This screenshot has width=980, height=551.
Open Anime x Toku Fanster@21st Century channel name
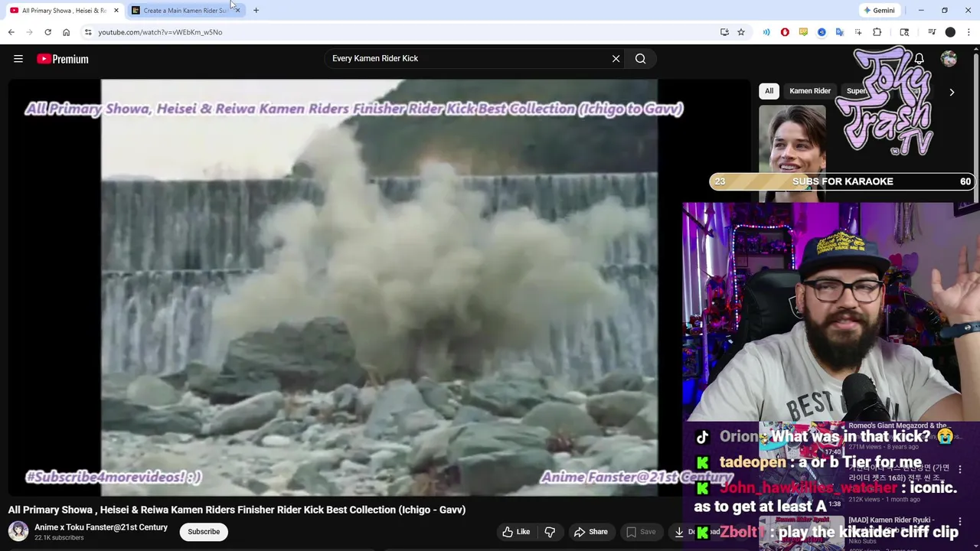[x=101, y=527]
